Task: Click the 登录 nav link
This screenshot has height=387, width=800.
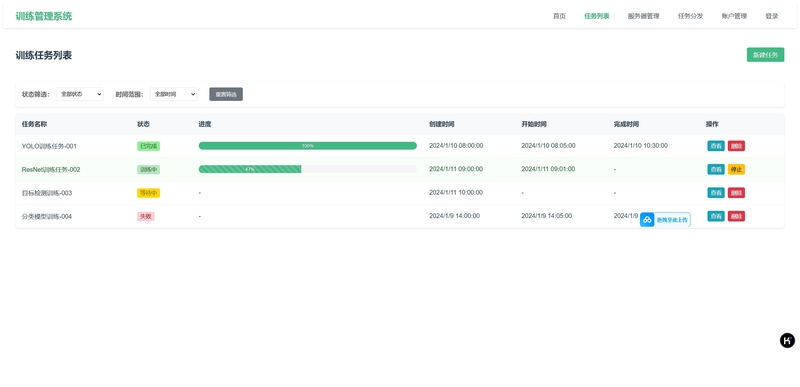Action: 772,16
